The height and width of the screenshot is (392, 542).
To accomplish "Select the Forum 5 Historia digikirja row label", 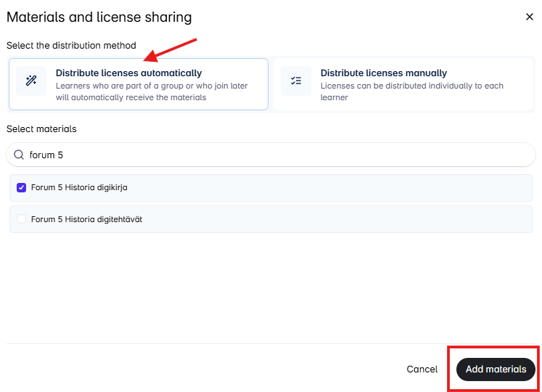I will pos(79,187).
